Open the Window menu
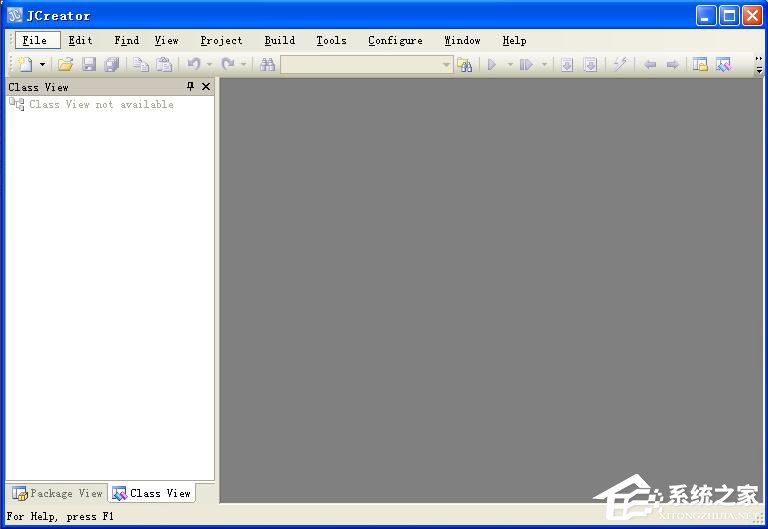Viewport: 768px width, 529px height. pyautogui.click(x=462, y=40)
